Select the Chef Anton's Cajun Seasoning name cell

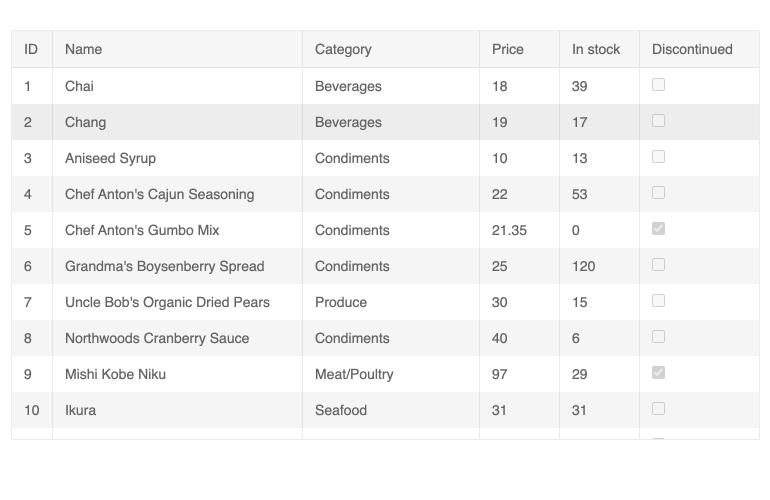160,194
